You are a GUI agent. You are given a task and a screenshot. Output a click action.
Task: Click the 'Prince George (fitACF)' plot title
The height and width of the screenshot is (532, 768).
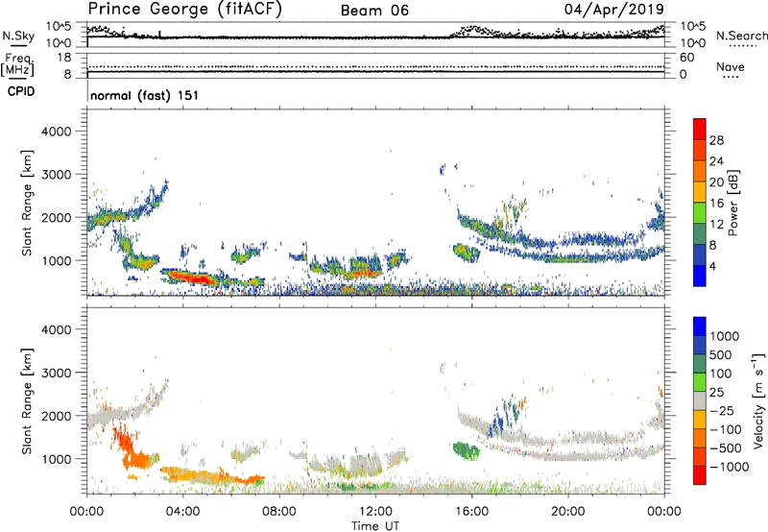(x=185, y=9)
